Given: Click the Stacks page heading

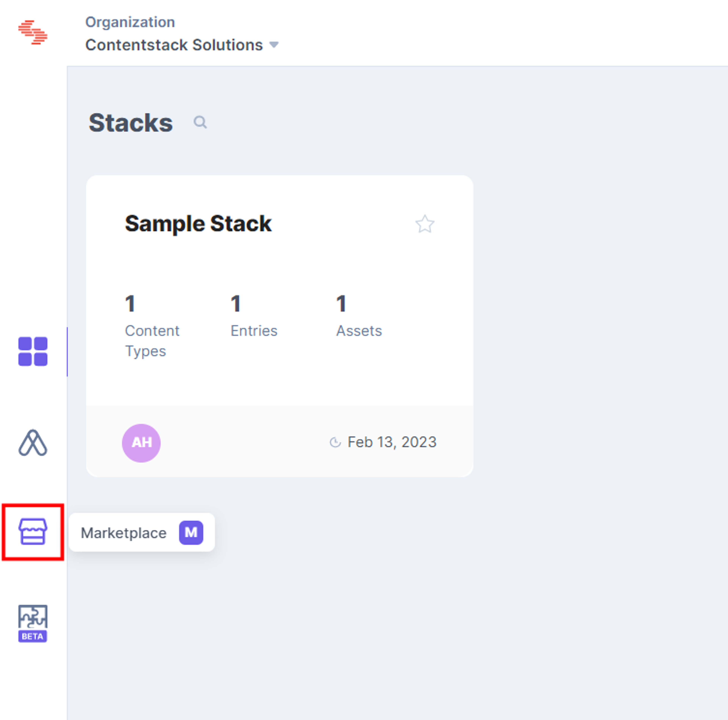Looking at the screenshot, I should click(131, 123).
